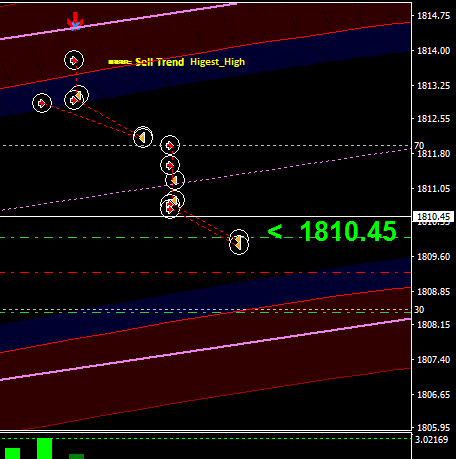Click the red arrow marker on the 70 level line
Viewport: 456px width, 459px height.
(x=170, y=145)
